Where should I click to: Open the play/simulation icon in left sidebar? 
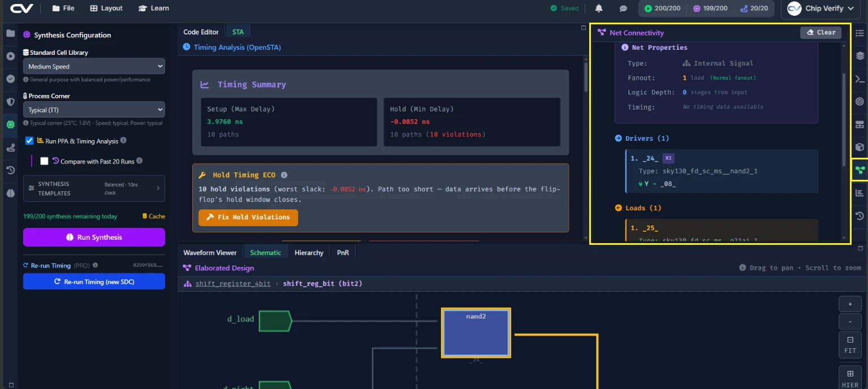(10, 56)
